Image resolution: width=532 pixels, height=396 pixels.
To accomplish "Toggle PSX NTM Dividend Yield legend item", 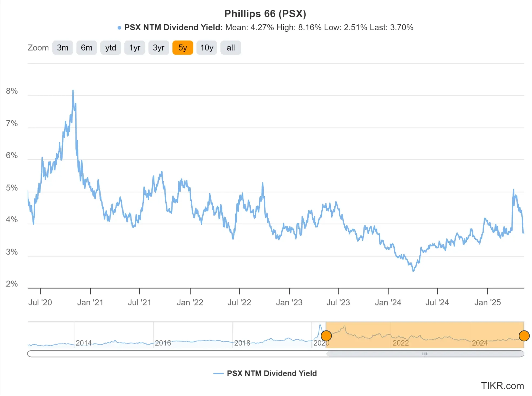I will click(265, 373).
